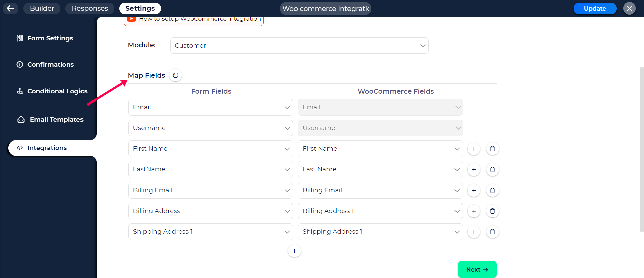This screenshot has height=278, width=644.
Task: Click the Next button
Action: 477,269
